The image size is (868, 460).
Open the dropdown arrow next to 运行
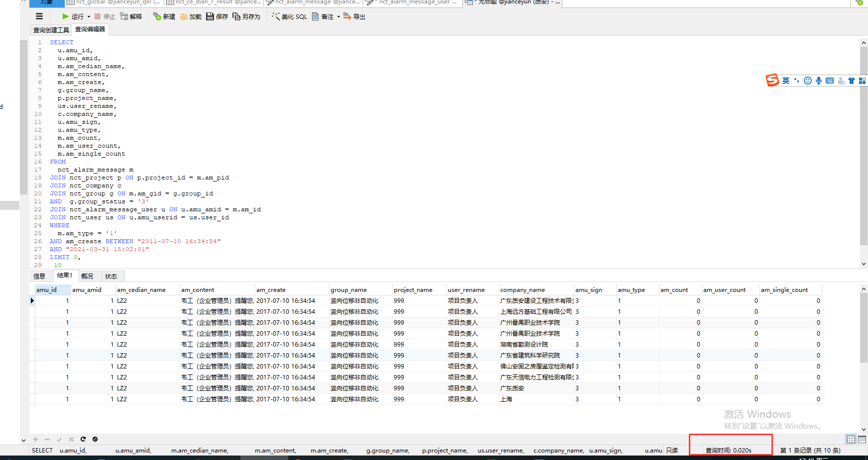pyautogui.click(x=89, y=16)
